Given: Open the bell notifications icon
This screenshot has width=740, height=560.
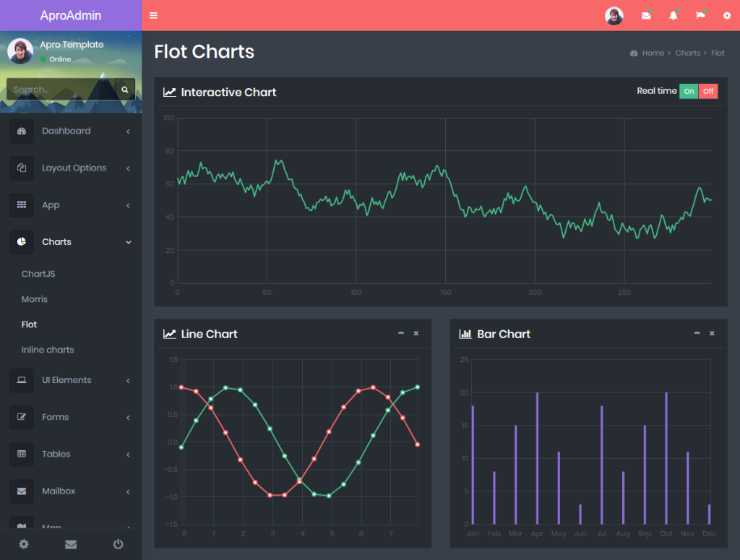Looking at the screenshot, I should 674,16.
